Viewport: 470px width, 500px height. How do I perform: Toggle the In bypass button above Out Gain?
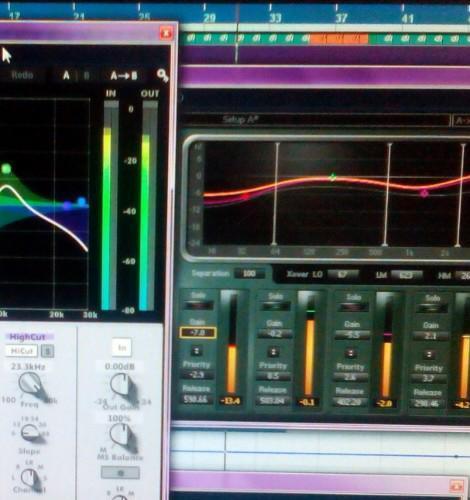(122, 348)
